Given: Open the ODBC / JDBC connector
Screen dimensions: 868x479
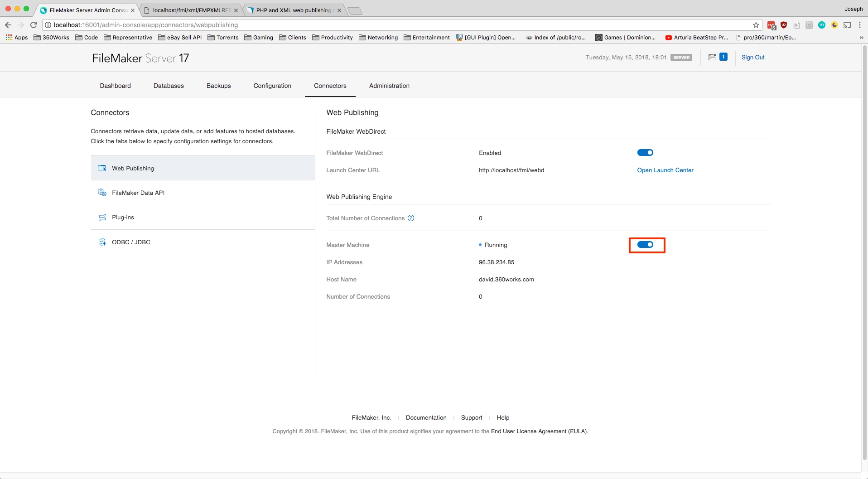Looking at the screenshot, I should [203, 242].
